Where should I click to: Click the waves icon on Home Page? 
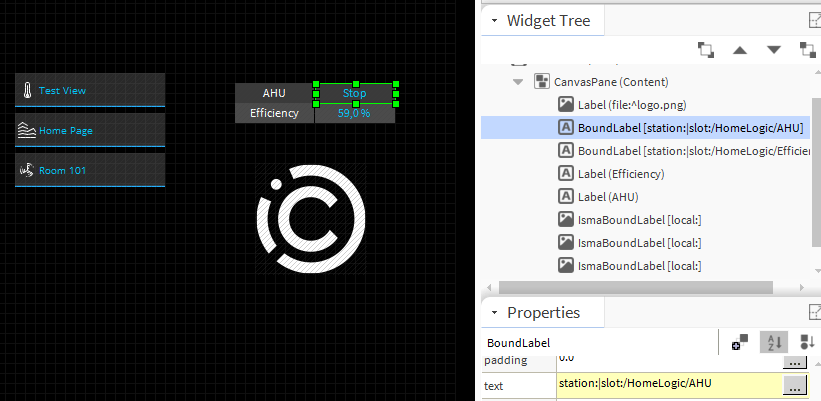27,130
